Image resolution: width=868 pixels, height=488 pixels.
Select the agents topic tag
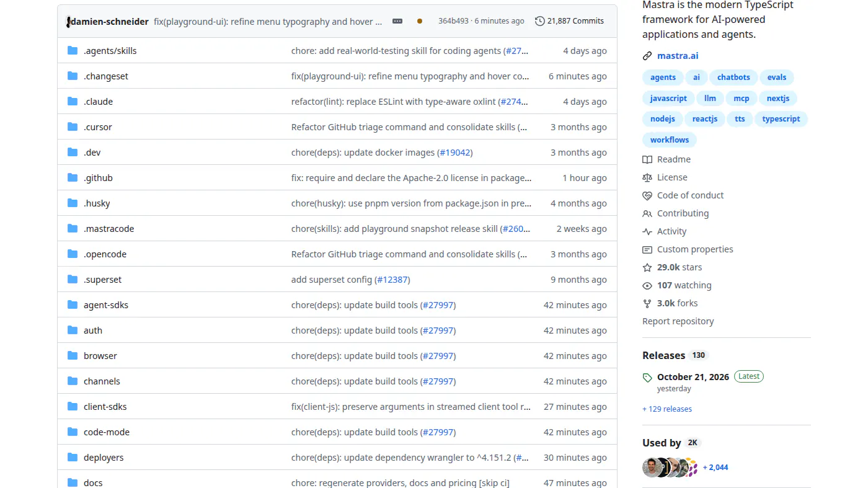click(x=663, y=78)
